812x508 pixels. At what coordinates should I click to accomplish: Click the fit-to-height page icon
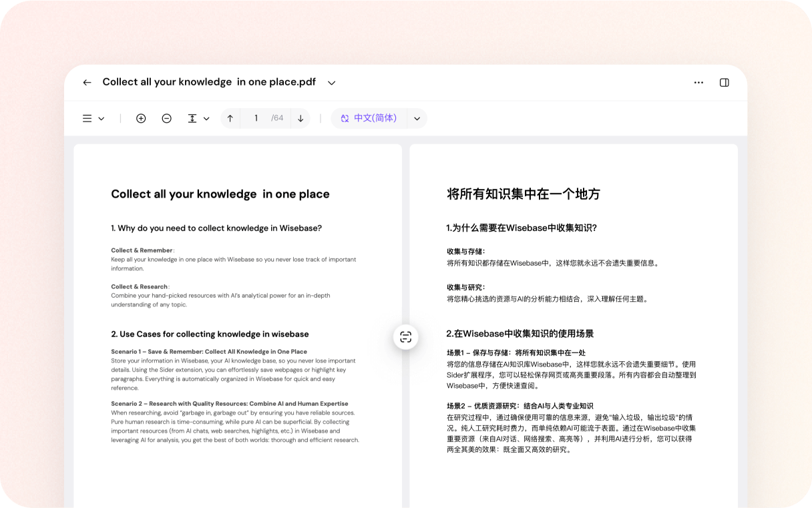coord(192,118)
